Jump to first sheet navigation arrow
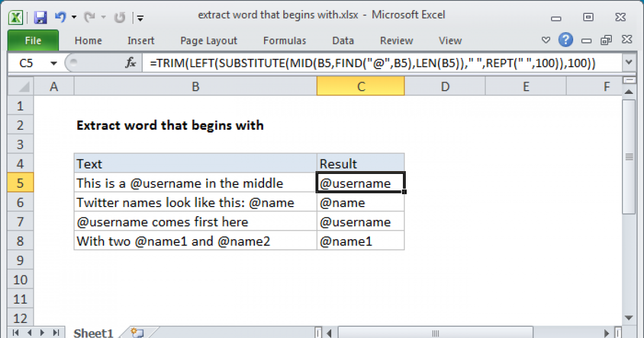 coord(15,333)
